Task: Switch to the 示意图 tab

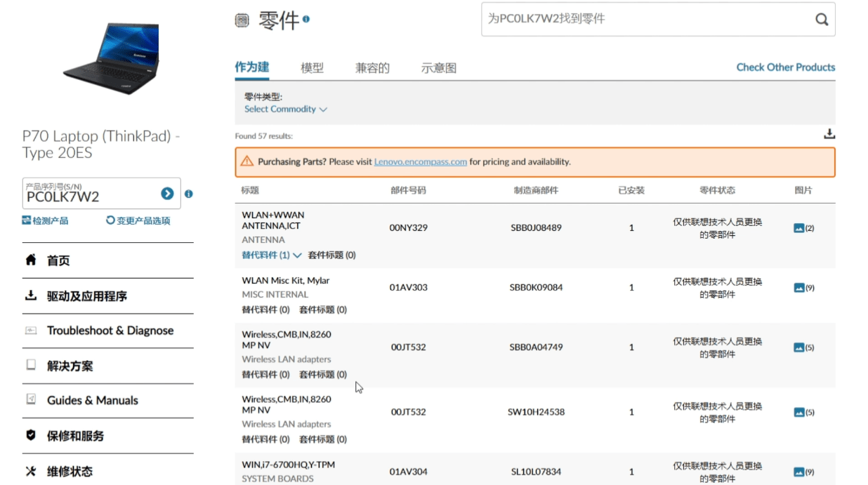Action: pos(439,68)
